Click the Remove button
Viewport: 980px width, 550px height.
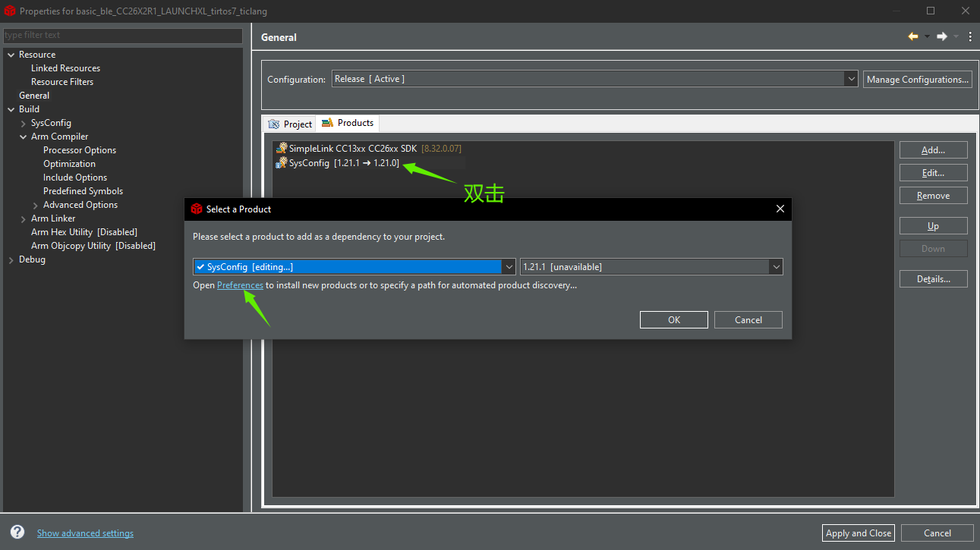tap(933, 195)
